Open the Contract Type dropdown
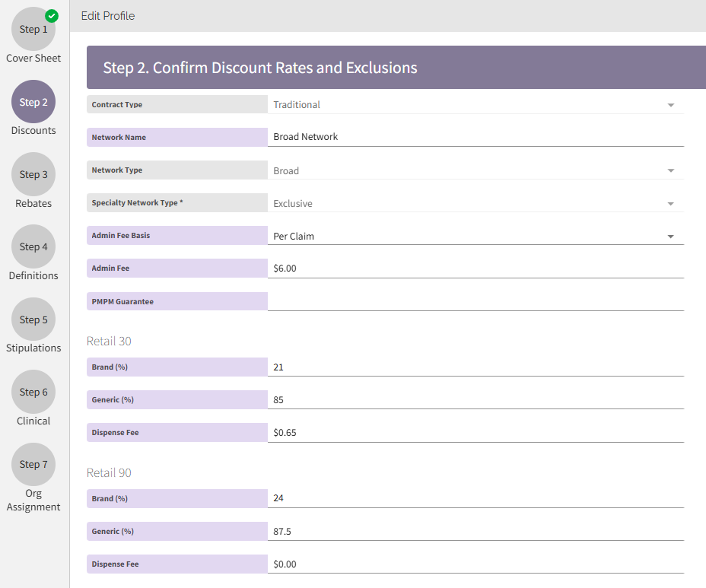 [x=671, y=104]
